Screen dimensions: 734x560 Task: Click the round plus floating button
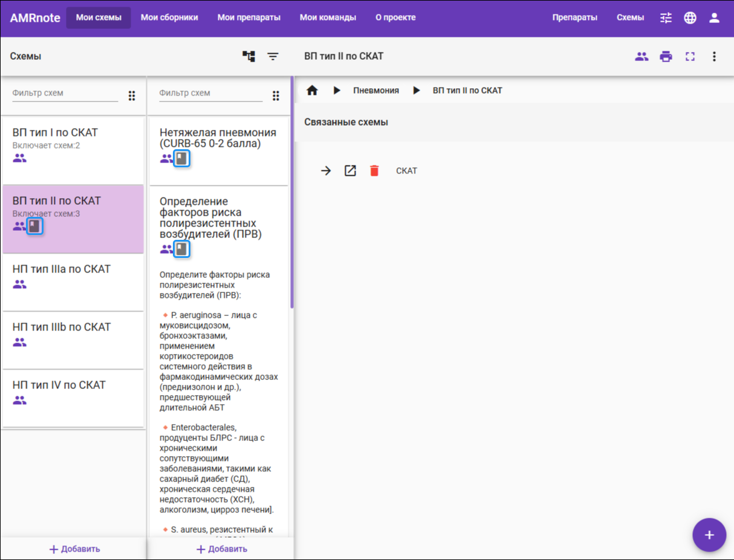tap(709, 535)
